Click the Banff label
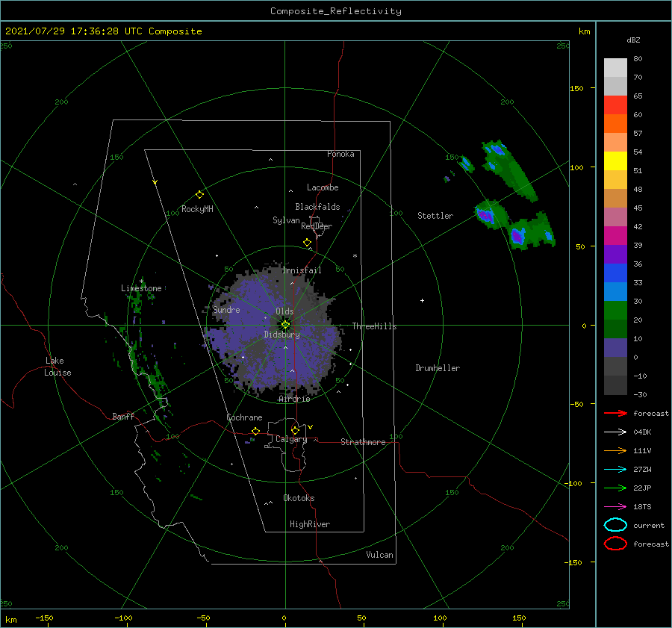The image size is (672, 628). 123,416
